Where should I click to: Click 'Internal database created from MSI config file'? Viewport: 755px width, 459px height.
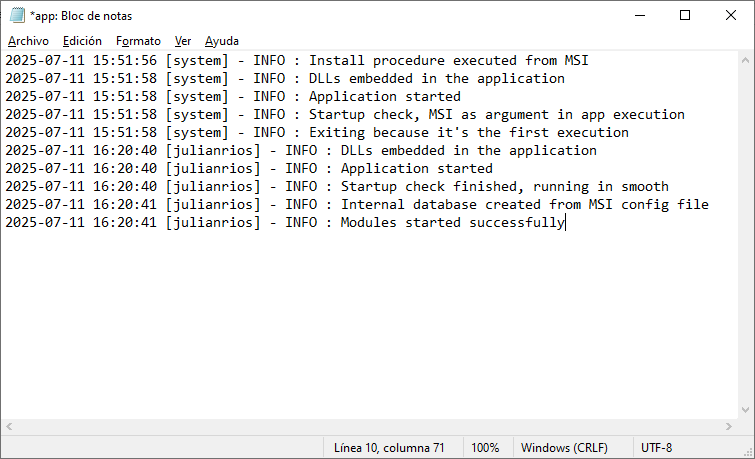tap(357, 205)
